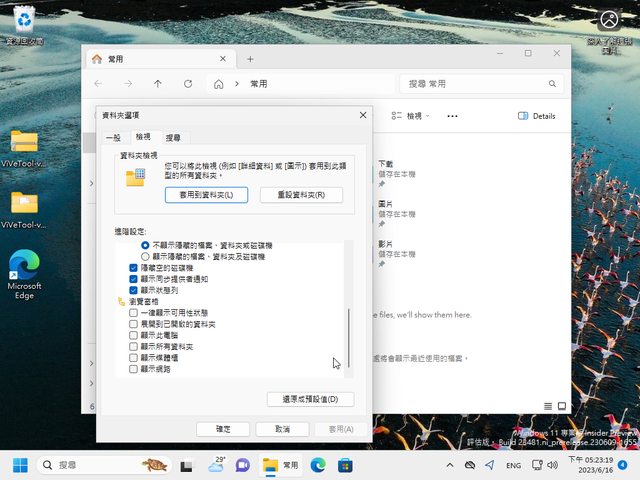Switch to the 搜尋 tab

click(173, 136)
